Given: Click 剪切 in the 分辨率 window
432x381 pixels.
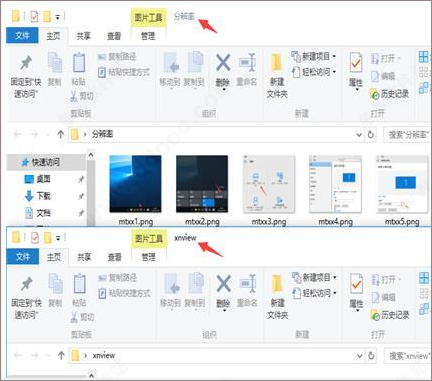Looking at the screenshot, I should (x=82, y=96).
